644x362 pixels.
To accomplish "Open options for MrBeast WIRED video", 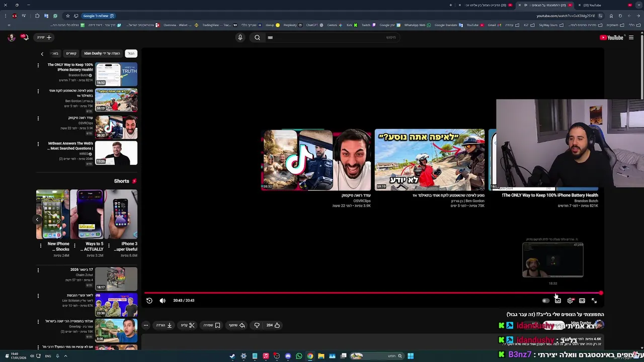I will (x=38, y=144).
